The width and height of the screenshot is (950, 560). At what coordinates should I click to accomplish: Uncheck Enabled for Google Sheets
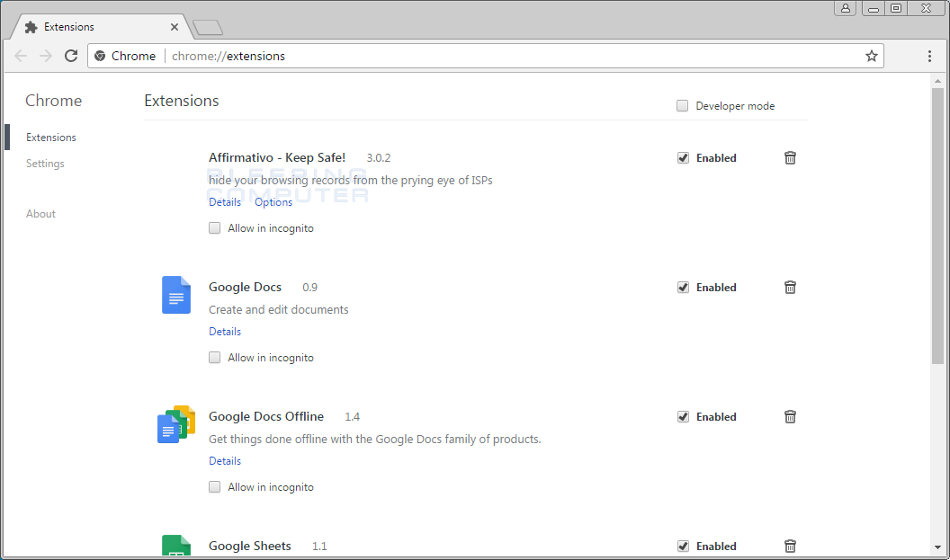point(683,547)
